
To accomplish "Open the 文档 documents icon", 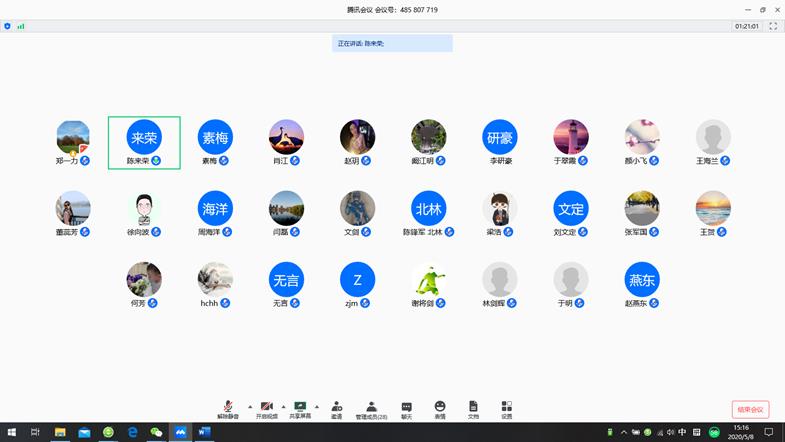I will pos(473,408).
